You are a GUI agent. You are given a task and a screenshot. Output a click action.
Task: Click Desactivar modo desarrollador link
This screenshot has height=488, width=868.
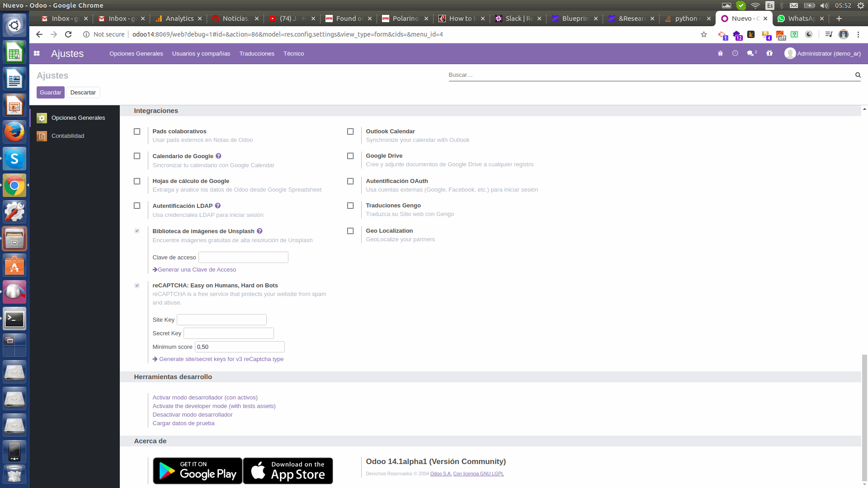click(193, 415)
